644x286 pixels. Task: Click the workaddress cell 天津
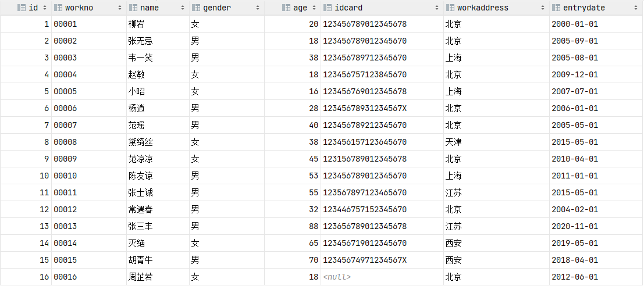pyautogui.click(x=453, y=142)
